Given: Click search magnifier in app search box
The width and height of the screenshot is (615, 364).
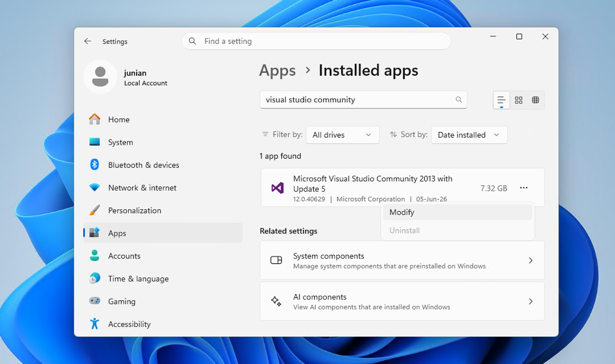Looking at the screenshot, I should [459, 99].
